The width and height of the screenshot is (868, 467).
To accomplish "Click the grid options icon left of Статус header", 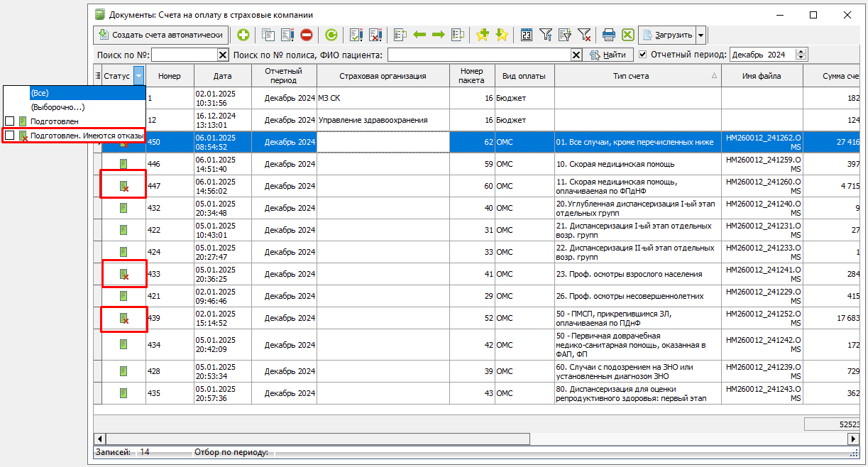I will click(x=98, y=76).
